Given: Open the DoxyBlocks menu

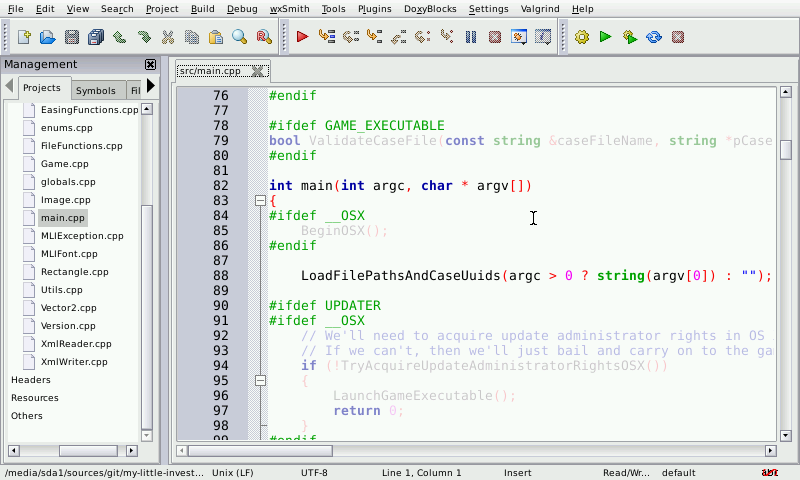Looking at the screenshot, I should tap(430, 9).
